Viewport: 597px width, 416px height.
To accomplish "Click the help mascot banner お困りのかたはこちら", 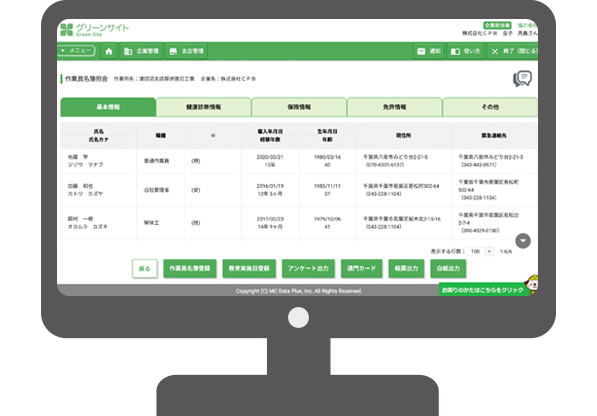I will [488, 288].
